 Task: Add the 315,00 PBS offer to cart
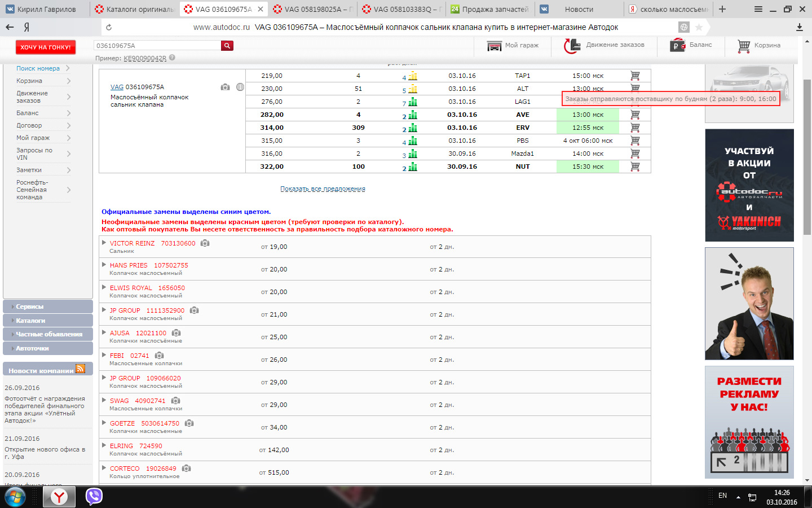(635, 141)
